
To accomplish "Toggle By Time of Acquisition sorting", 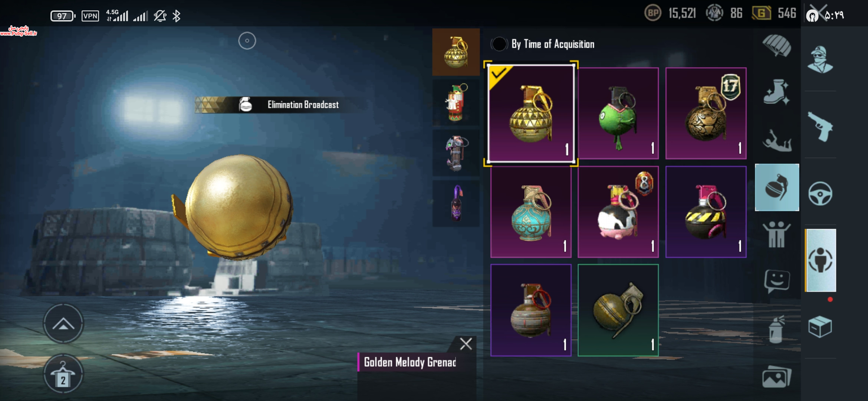I will [542, 44].
